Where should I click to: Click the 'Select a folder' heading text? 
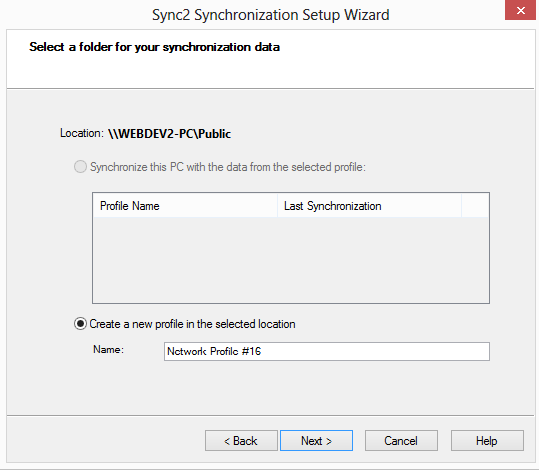154,47
